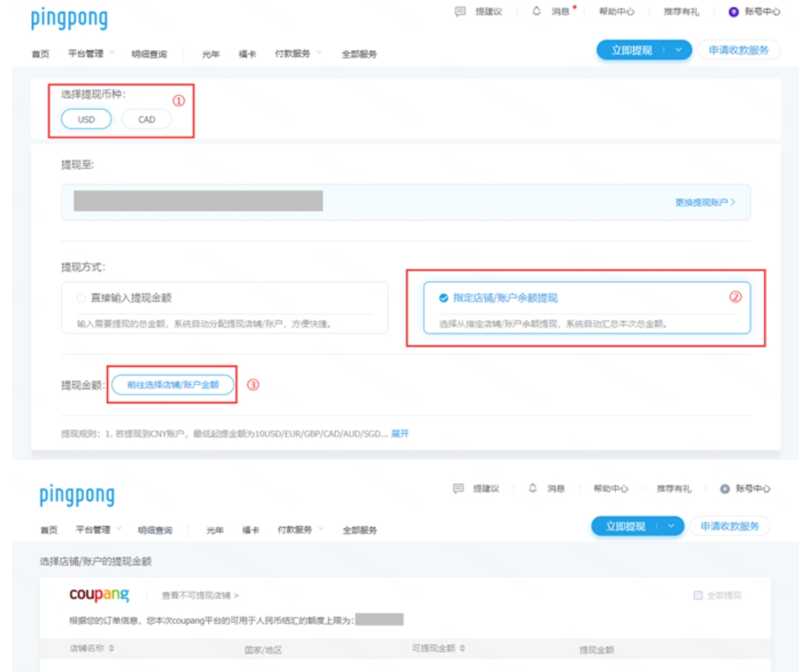Open 平台管理 dropdown in the topmost navigation bar
The height and width of the screenshot is (672, 799).
coord(90,54)
